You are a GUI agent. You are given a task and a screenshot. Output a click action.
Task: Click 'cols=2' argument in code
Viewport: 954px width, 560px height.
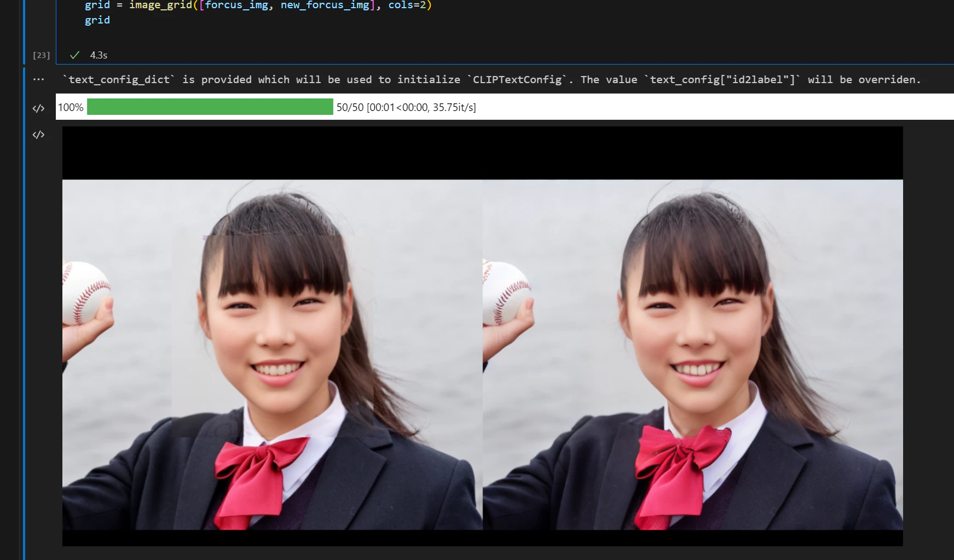(x=407, y=5)
